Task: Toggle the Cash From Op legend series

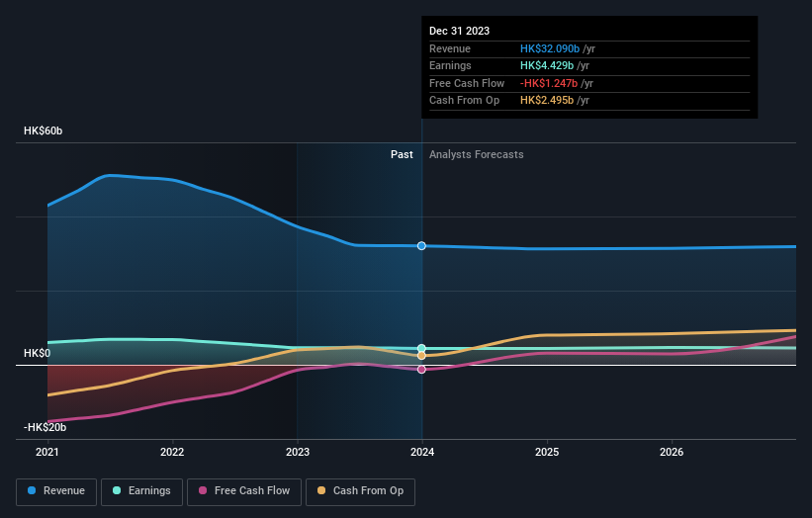Action: (x=360, y=491)
